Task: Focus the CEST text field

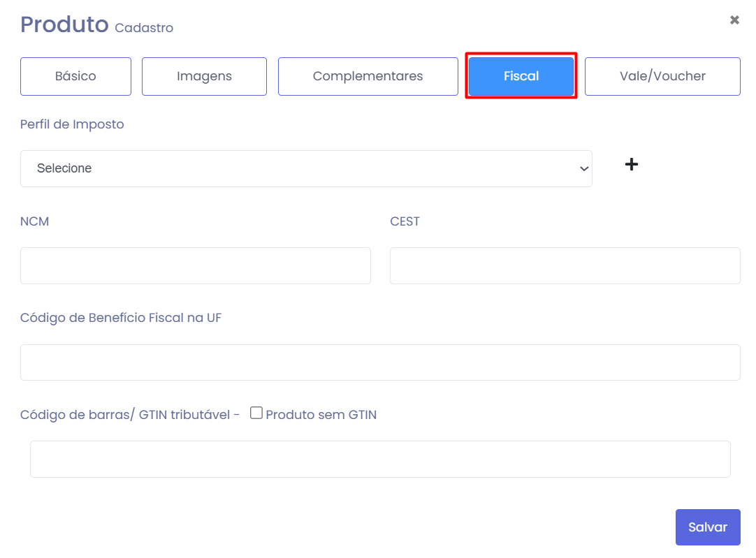Action: click(x=565, y=265)
